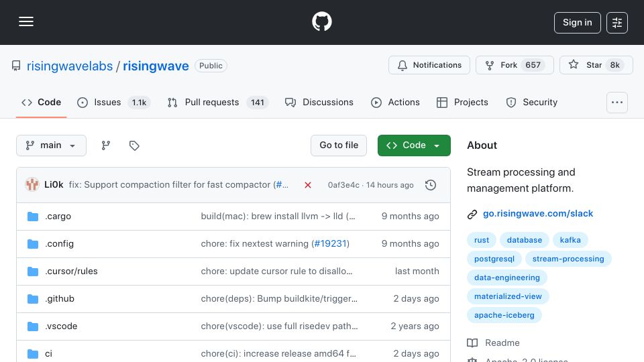Switch to the Projects tab

[x=462, y=102]
